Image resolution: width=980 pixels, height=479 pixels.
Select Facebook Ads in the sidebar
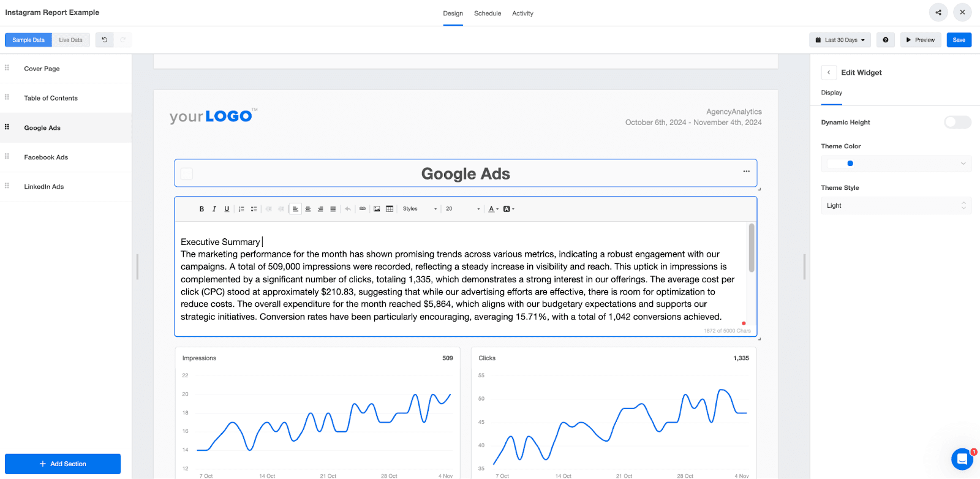[45, 157]
